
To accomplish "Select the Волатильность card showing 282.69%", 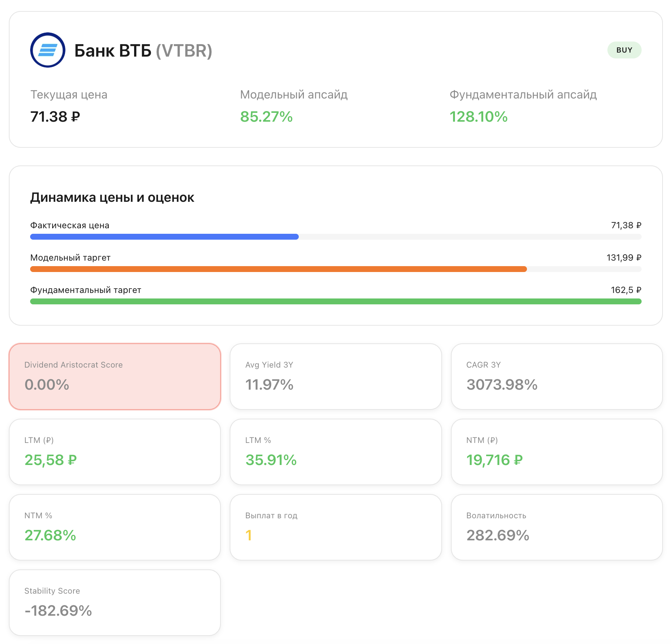I will pyautogui.click(x=557, y=527).
